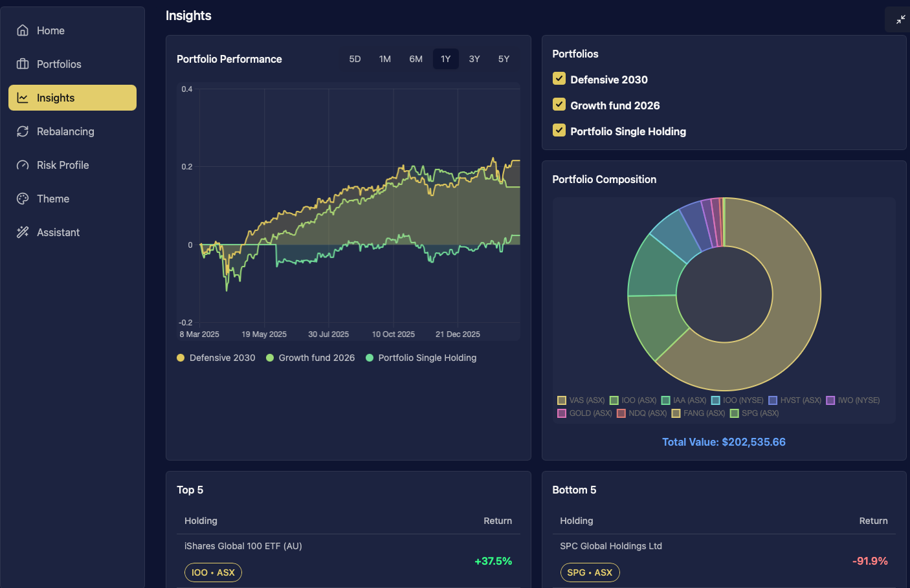Click the Rebalancing refresh icon
Viewport: 910px width, 588px height.
click(x=23, y=131)
